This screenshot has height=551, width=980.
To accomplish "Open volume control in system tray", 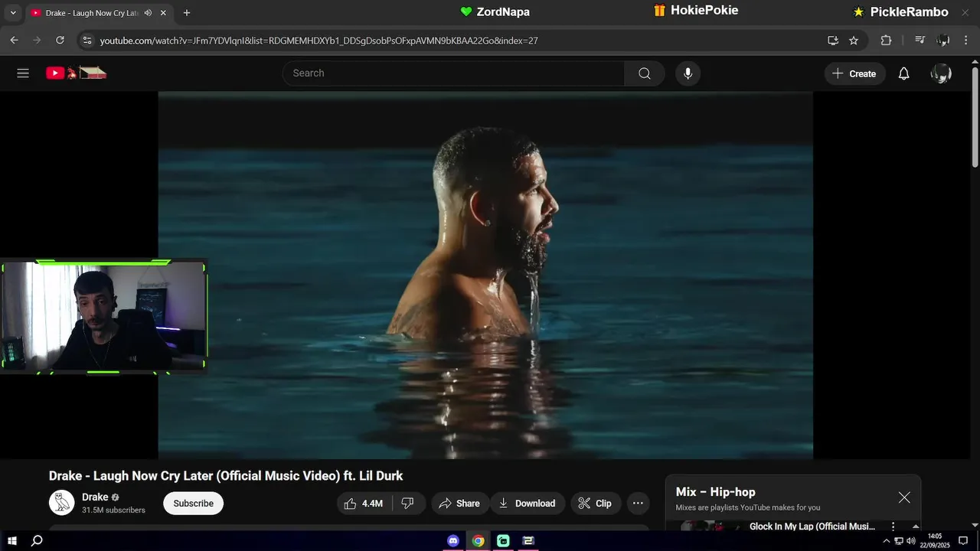I will [911, 541].
